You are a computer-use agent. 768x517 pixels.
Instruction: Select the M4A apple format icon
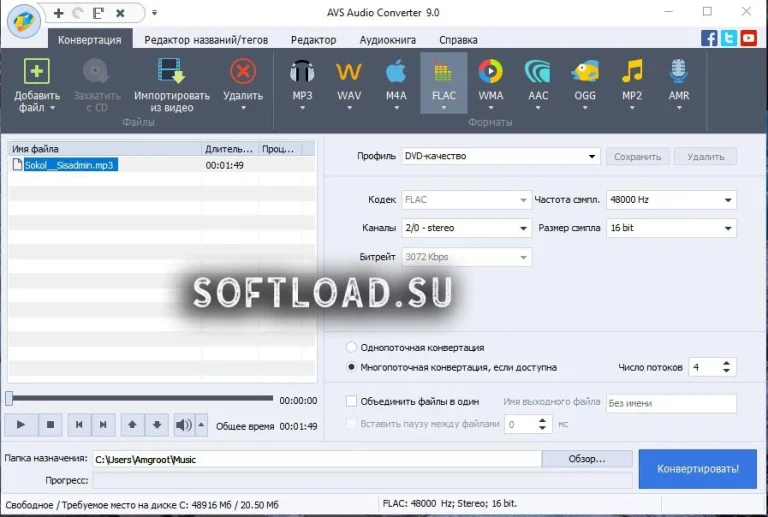pos(396,71)
